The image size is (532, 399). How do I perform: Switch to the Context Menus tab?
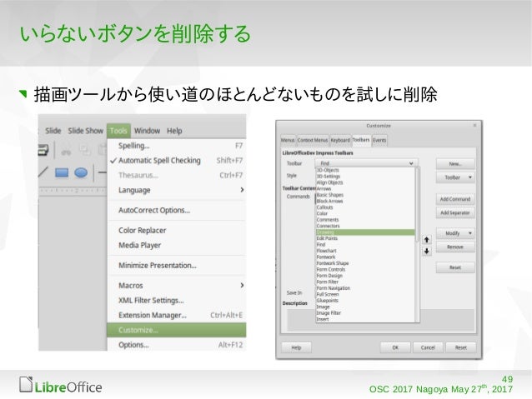point(313,140)
